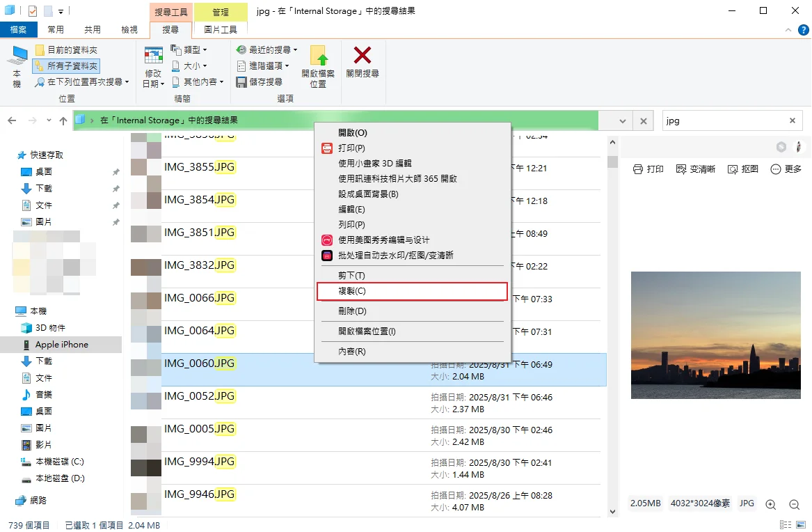This screenshot has height=532, width=812.
Task: Open the 大小 filter dropdown
Action: pos(189,66)
